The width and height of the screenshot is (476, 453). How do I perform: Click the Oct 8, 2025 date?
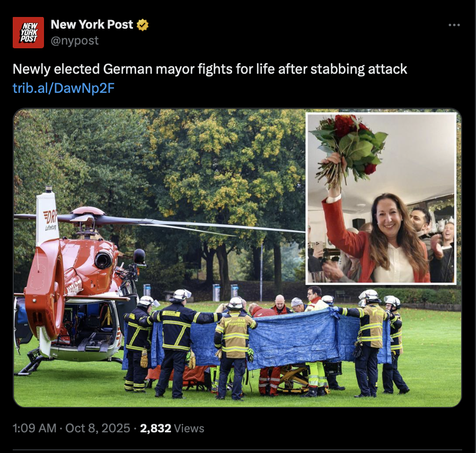98,428
